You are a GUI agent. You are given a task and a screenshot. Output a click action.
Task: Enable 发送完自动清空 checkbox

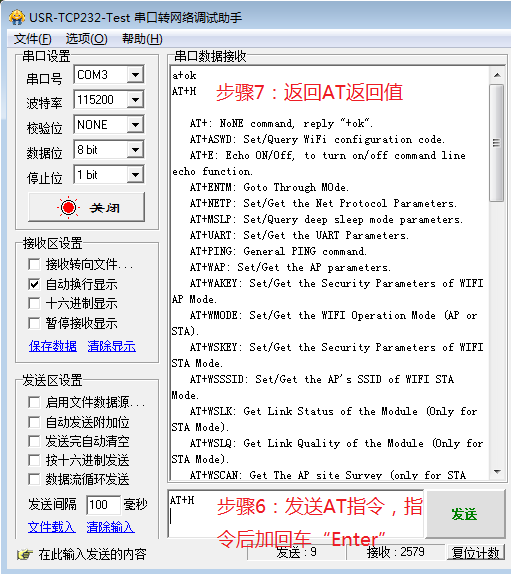coord(34,441)
